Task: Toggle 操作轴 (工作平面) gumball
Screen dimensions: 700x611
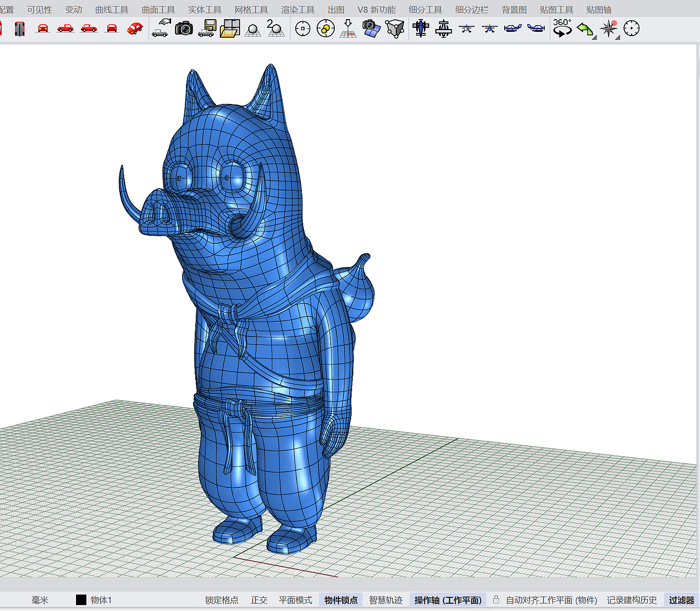Action: 448,600
